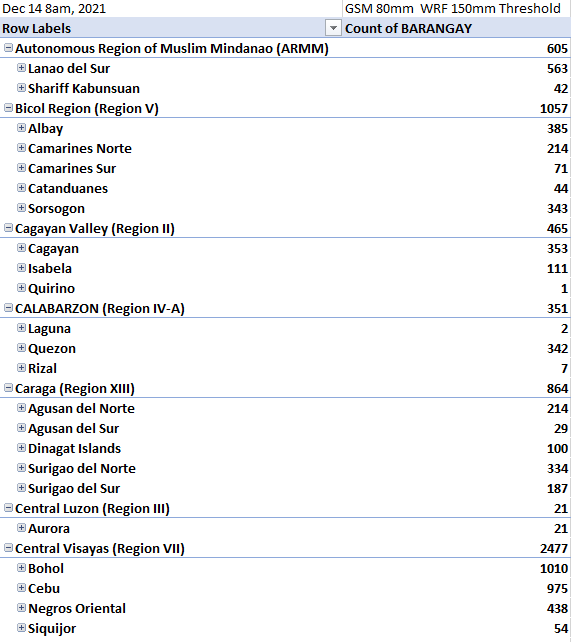Select the Dec 14 8am, 2021 title cell

(x=171, y=9)
